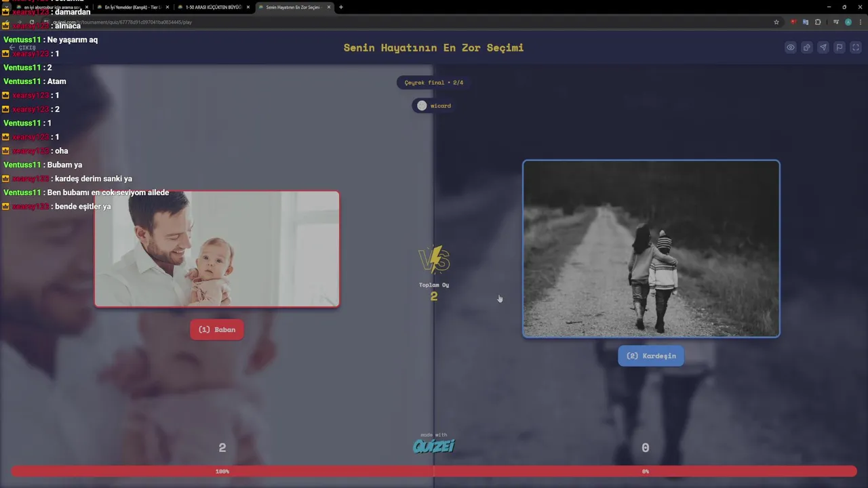Click the 'Toplam Oy' total count
Image resolution: width=868 pixels, height=488 pixels.
click(x=434, y=291)
